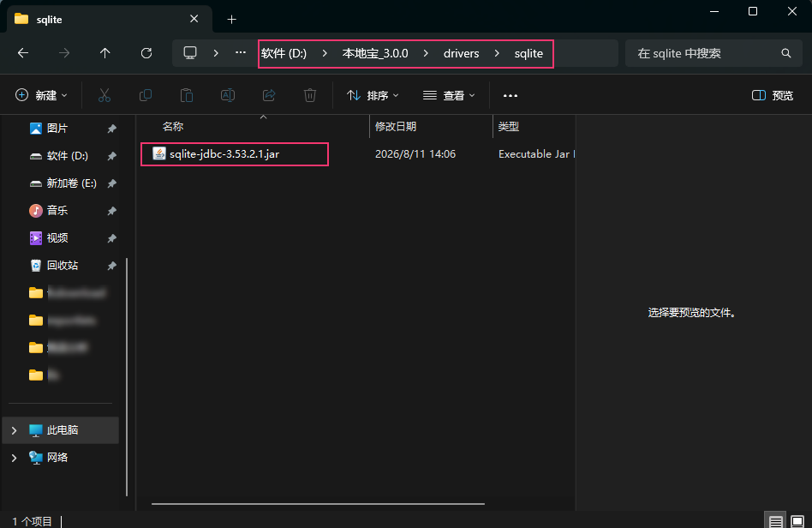Open the 查看 view dropdown
The width and height of the screenshot is (812, 528).
[449, 95]
